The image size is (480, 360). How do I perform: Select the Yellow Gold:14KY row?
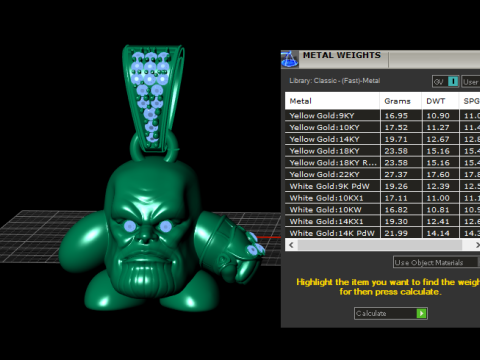coord(383,139)
